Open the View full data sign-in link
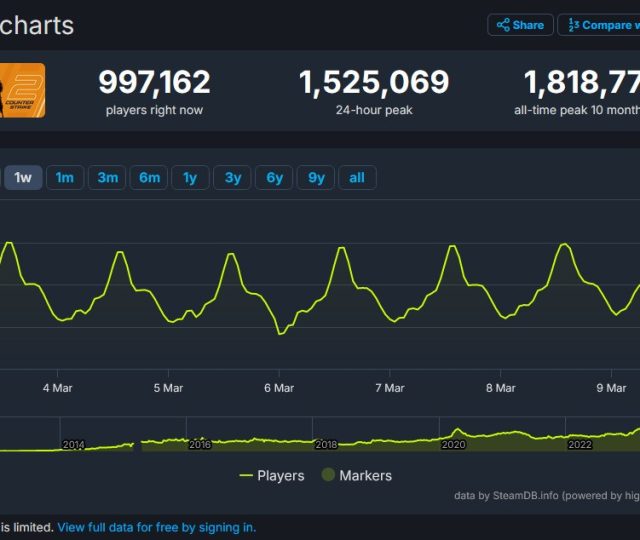640x540 pixels. pyautogui.click(x=156, y=527)
